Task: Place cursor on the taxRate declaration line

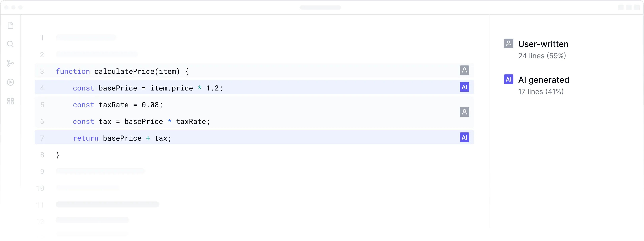Action: tap(117, 105)
